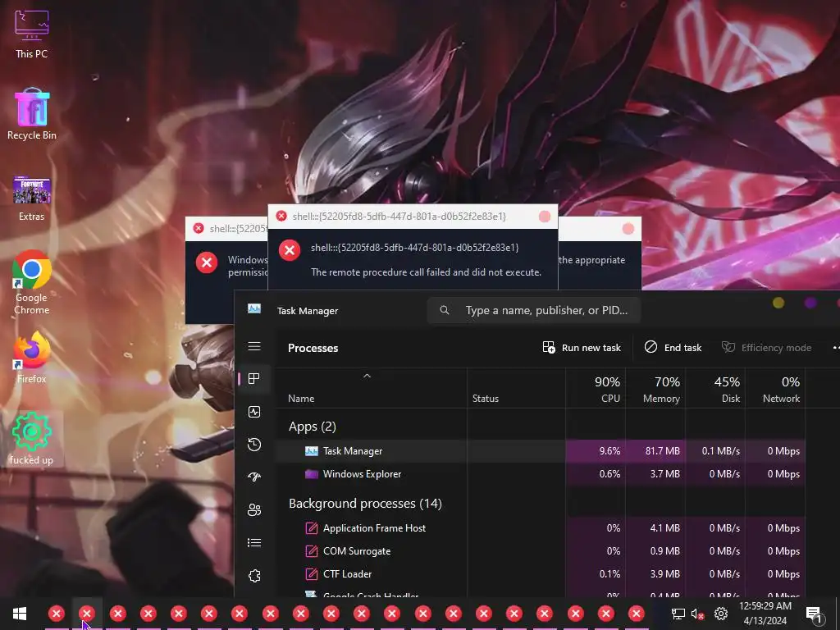Open the Extras desktop folder
This screenshot has height=630, width=840.
pos(32,199)
